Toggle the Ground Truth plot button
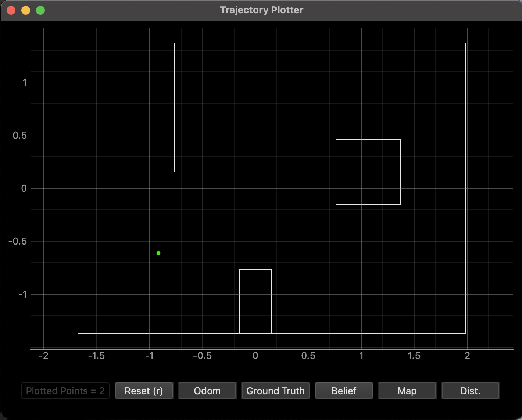 pyautogui.click(x=276, y=391)
